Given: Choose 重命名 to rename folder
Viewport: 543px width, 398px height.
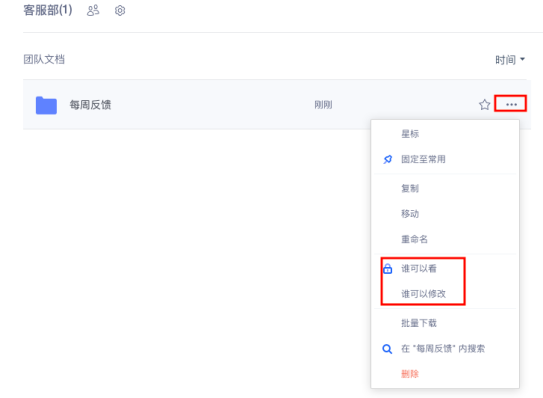Looking at the screenshot, I should pyautogui.click(x=414, y=239).
